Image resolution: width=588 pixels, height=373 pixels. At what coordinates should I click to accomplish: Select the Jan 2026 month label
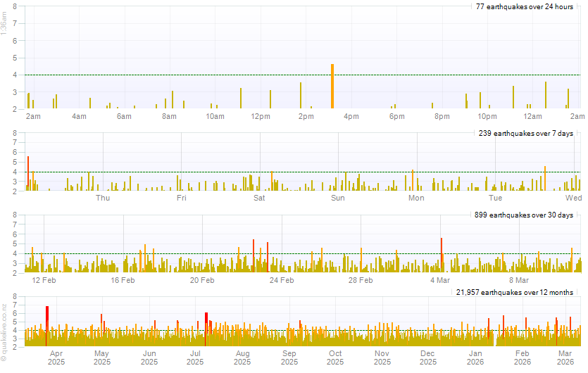tap(476, 358)
